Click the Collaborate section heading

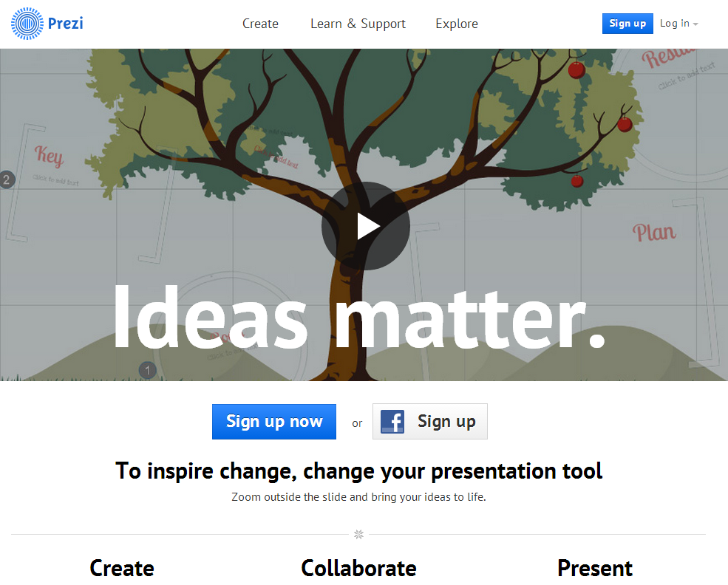click(x=359, y=568)
